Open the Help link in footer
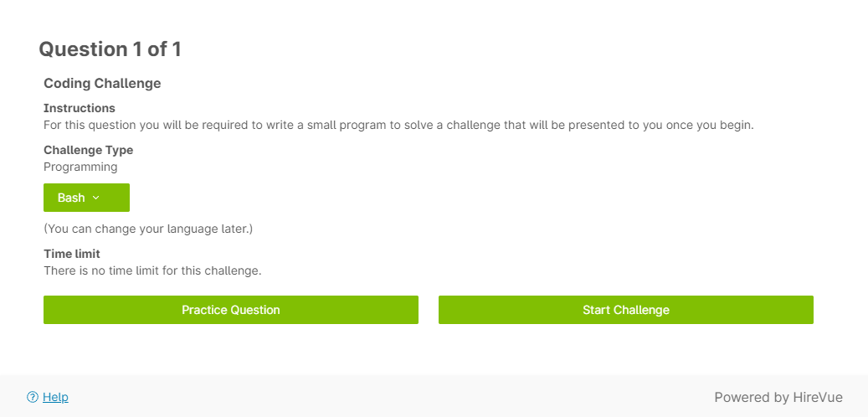This screenshot has height=417, width=868. [55, 397]
